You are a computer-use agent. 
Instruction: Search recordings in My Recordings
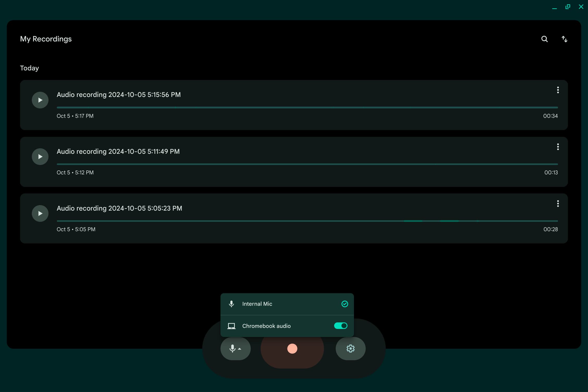(545, 39)
